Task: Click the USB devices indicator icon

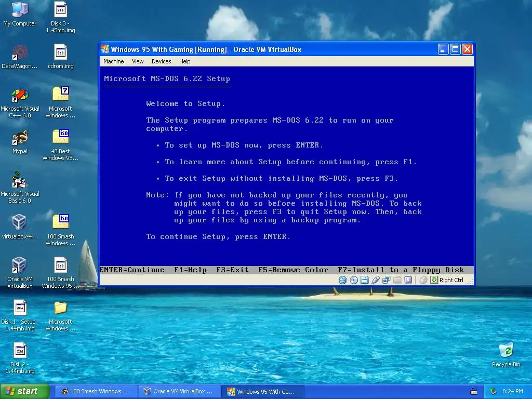Action: [375, 280]
